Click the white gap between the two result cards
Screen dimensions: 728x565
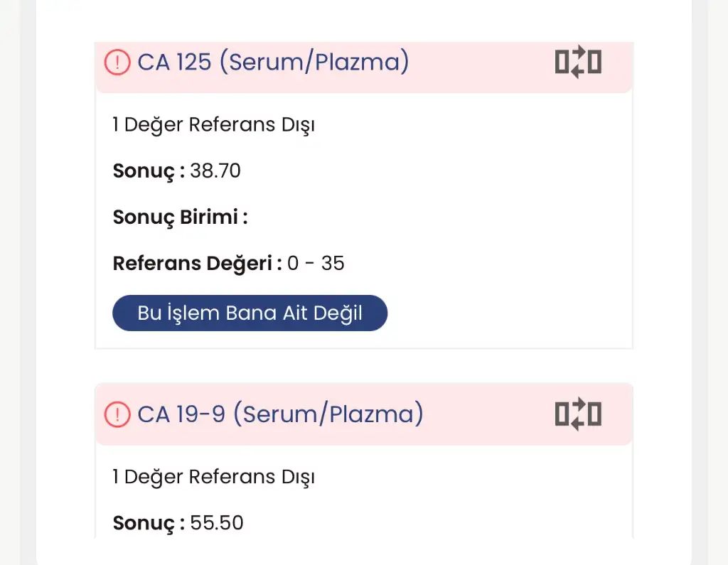[x=363, y=366]
